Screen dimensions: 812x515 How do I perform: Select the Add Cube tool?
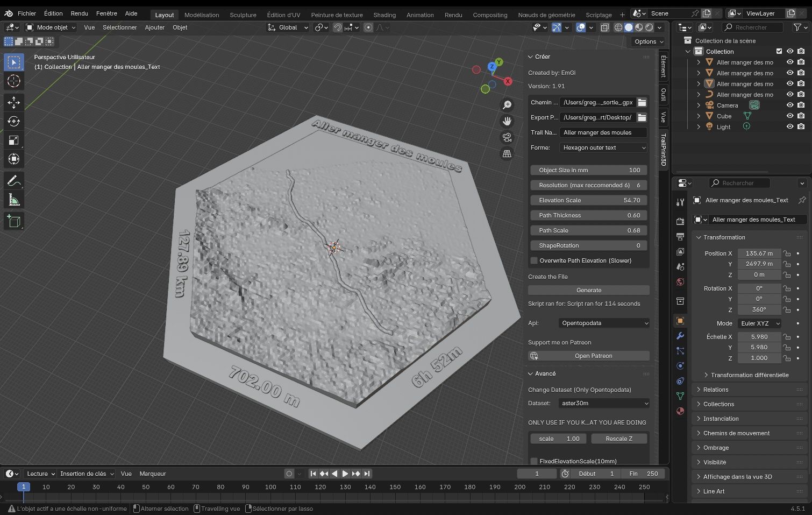[14, 221]
